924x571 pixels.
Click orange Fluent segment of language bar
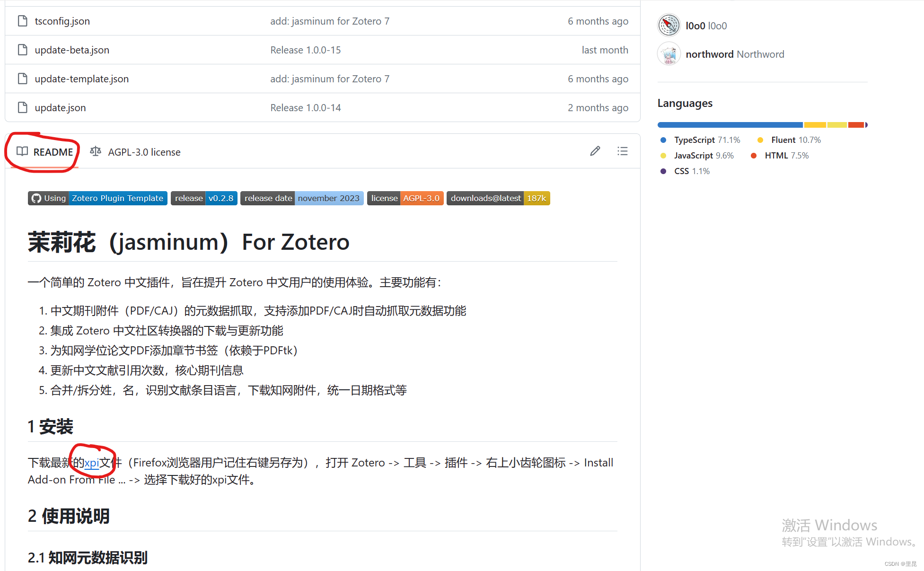pyautogui.click(x=815, y=125)
